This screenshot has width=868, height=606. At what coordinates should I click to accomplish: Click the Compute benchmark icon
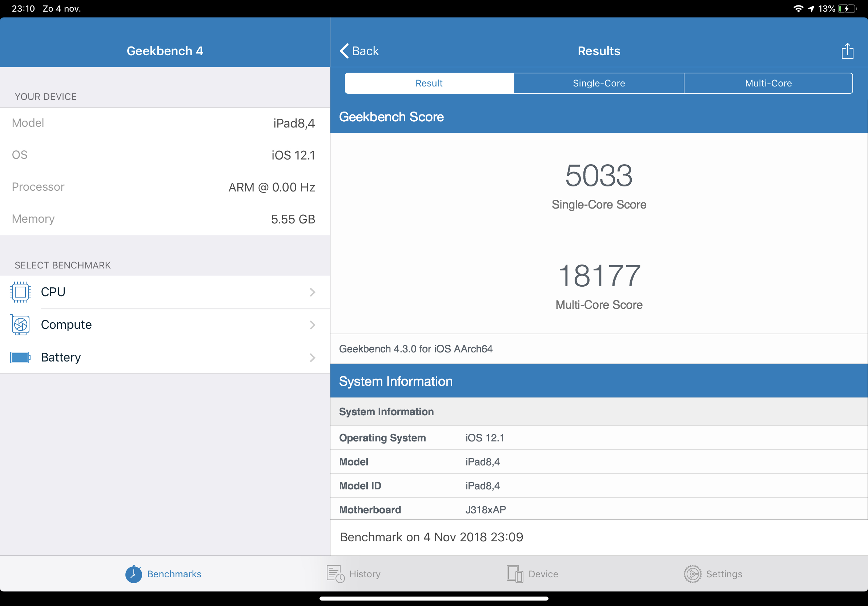pyautogui.click(x=20, y=325)
